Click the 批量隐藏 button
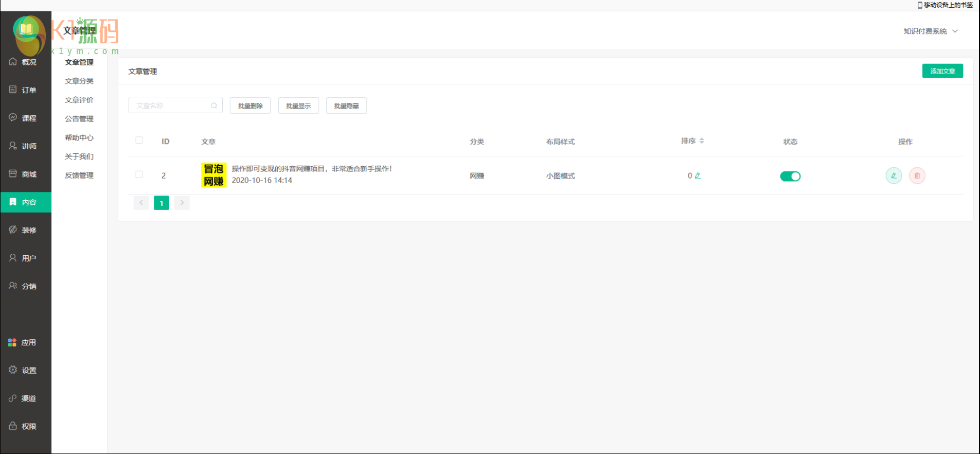This screenshot has height=454, width=980. click(x=346, y=106)
